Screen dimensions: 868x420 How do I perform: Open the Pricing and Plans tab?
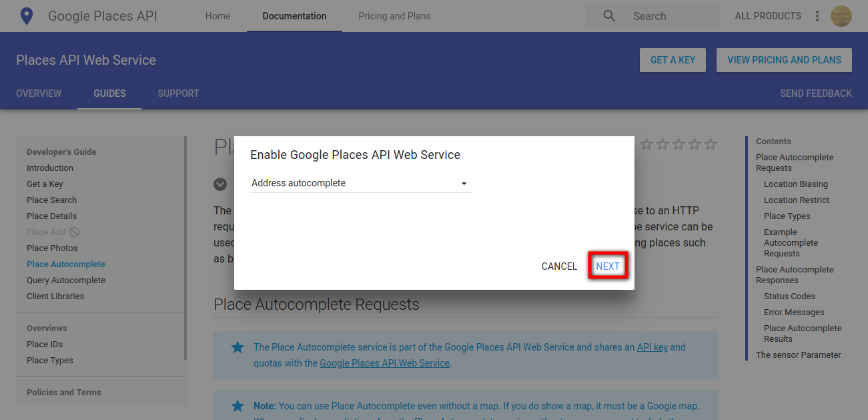pos(394,16)
